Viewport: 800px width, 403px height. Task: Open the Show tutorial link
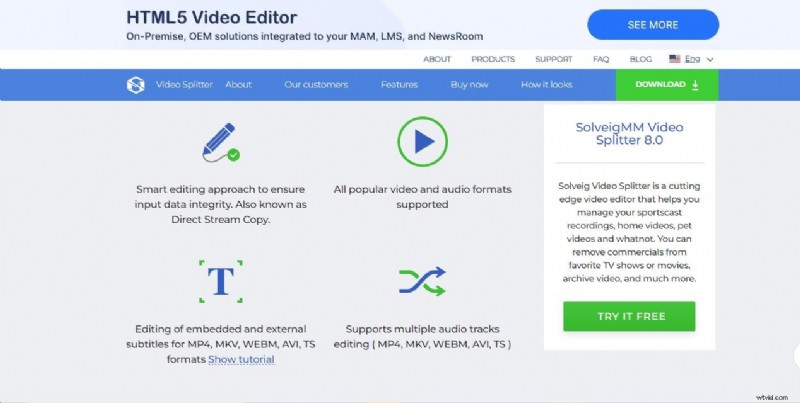(x=241, y=359)
